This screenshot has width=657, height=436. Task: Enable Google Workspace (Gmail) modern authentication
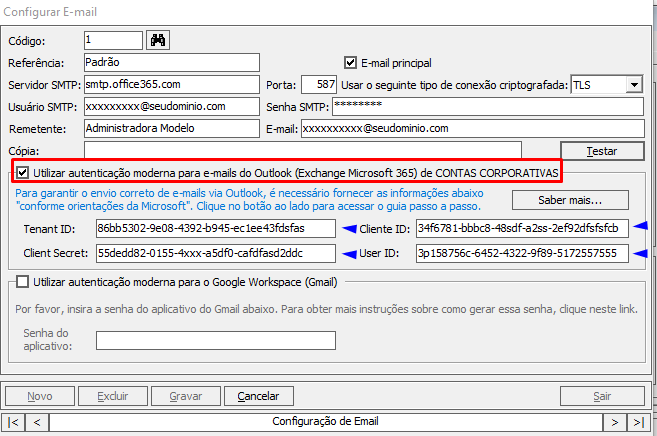click(x=23, y=282)
